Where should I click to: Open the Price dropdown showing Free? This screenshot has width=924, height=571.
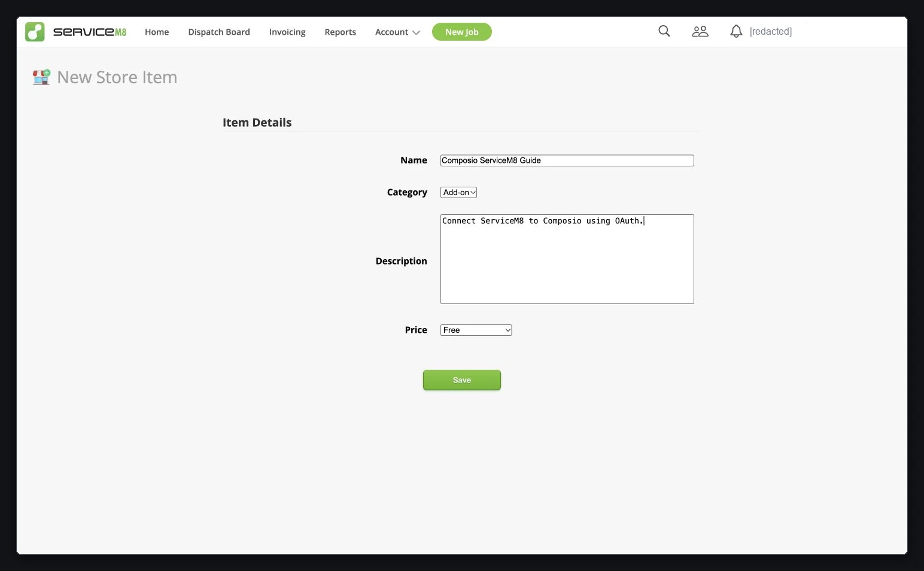pyautogui.click(x=476, y=330)
